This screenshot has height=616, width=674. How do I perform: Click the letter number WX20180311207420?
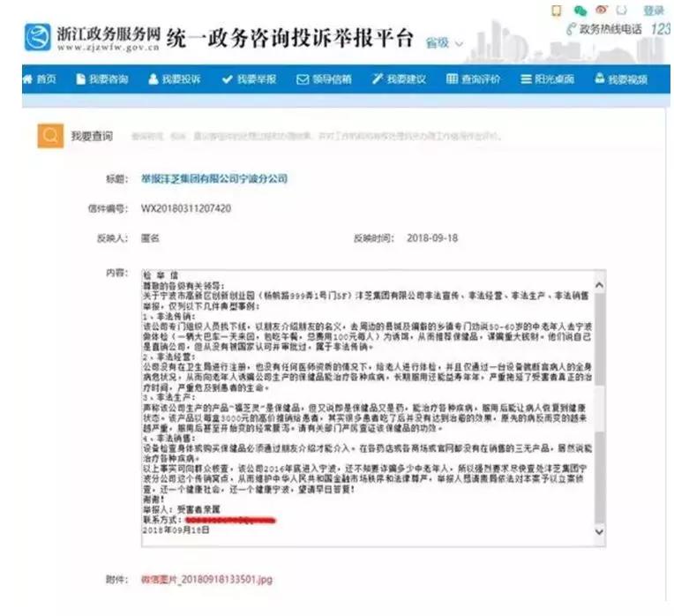click(x=185, y=208)
